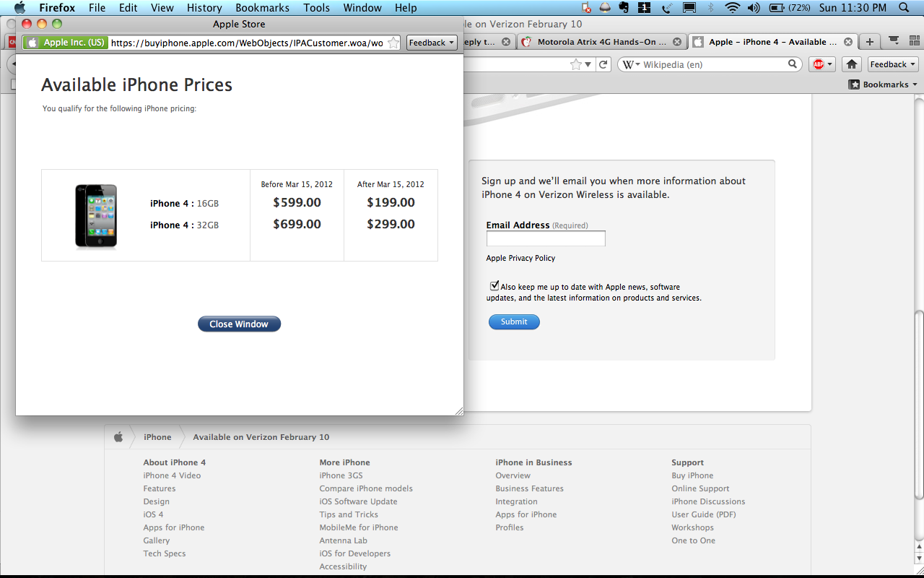Click the $699.00 price text

(297, 224)
